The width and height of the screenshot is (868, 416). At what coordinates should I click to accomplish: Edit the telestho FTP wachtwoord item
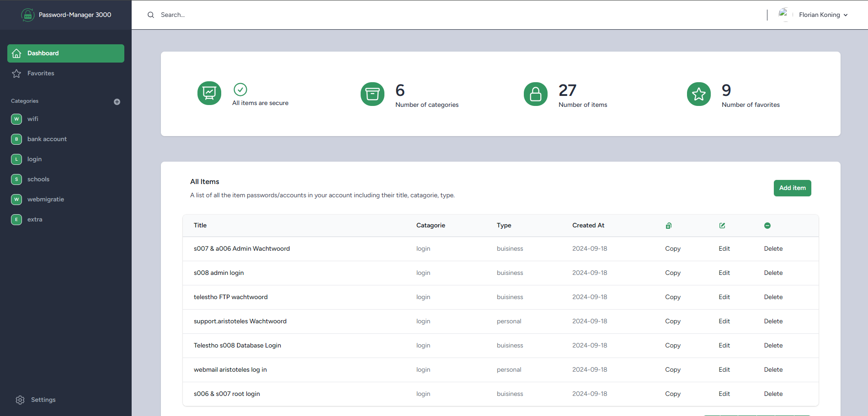click(724, 297)
